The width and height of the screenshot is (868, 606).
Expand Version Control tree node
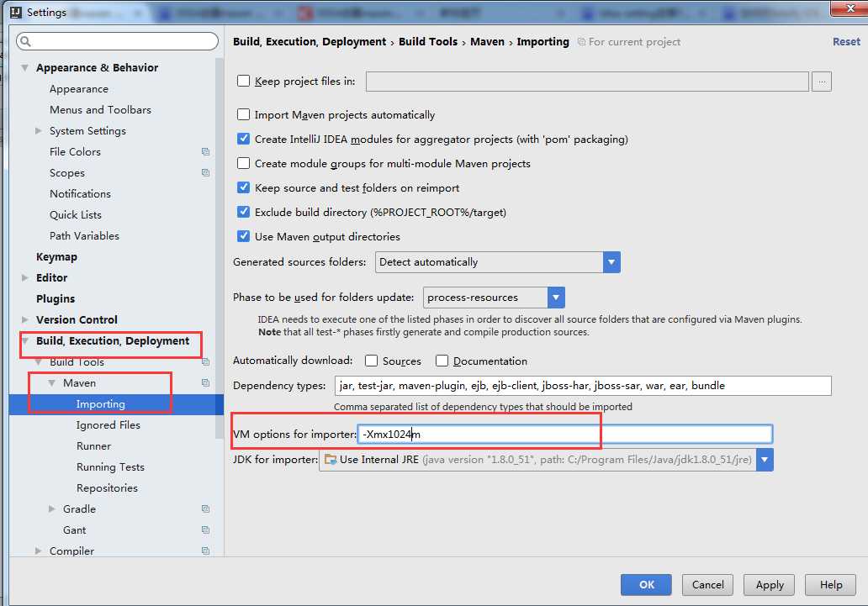(24, 320)
